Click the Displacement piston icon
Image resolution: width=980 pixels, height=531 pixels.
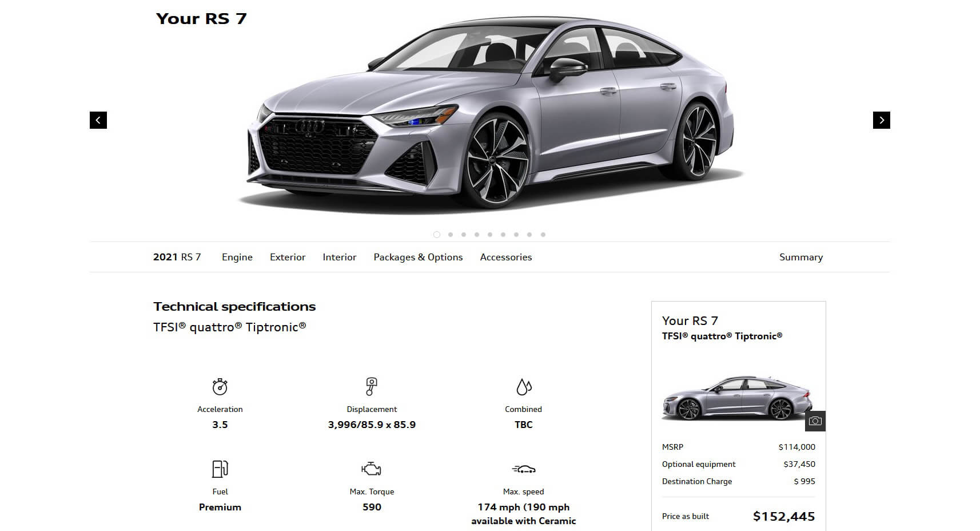tap(372, 387)
